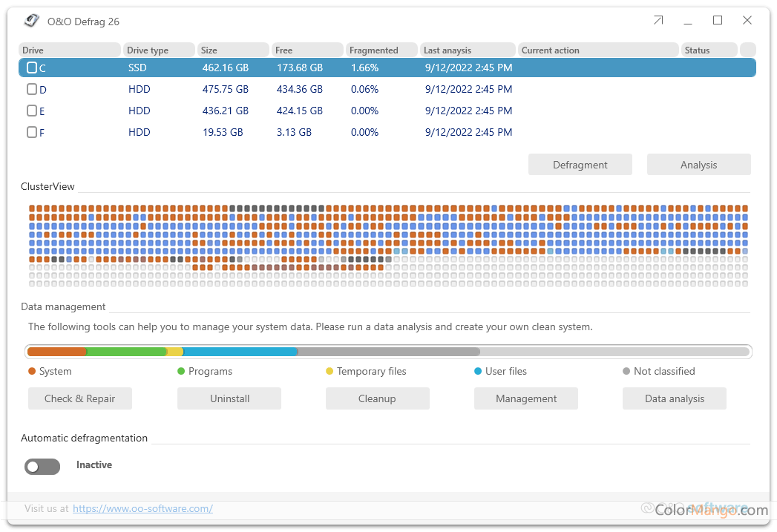Open the Uninstall tool
This screenshot has width=777, height=532.
click(x=229, y=398)
